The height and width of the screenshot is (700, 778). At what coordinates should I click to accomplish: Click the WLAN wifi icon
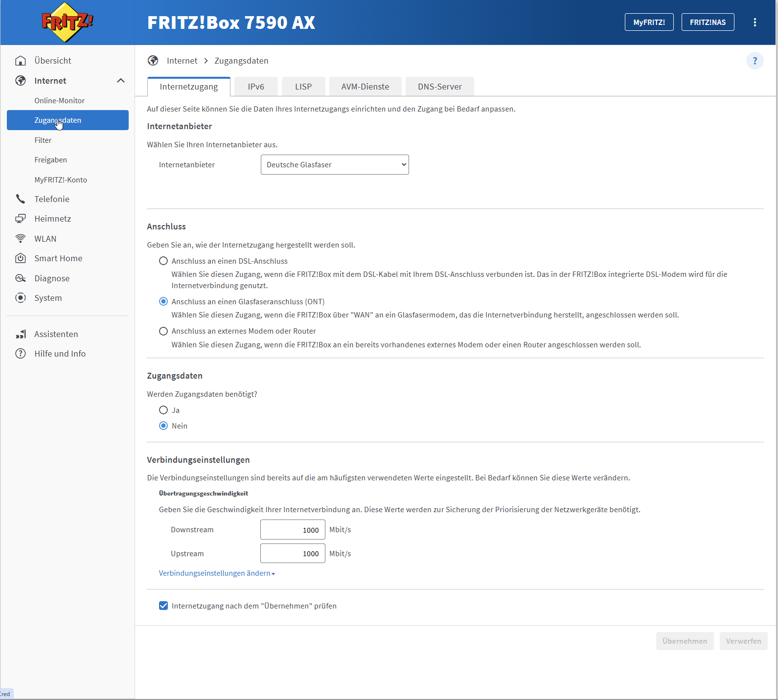pos(21,239)
